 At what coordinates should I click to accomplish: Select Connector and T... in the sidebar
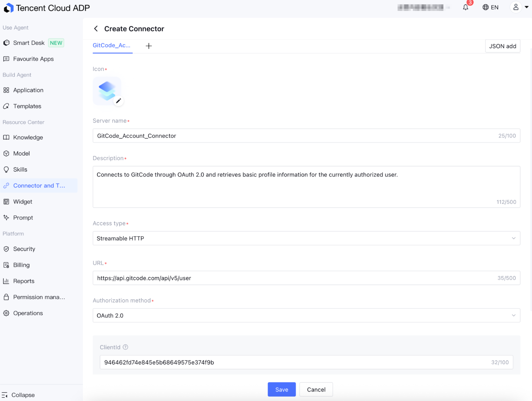pyautogui.click(x=39, y=186)
